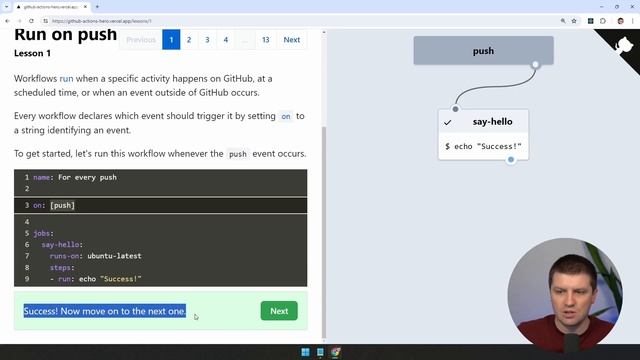Click the 'on: [push]' editable code line
This screenshot has width=640, height=360.
pyautogui.click(x=160, y=205)
